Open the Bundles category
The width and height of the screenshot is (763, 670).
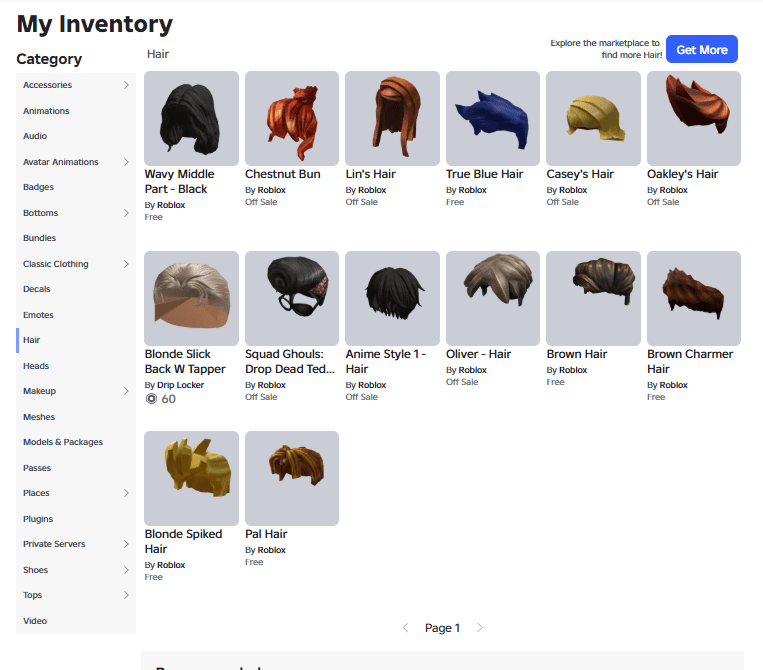click(x=76, y=238)
